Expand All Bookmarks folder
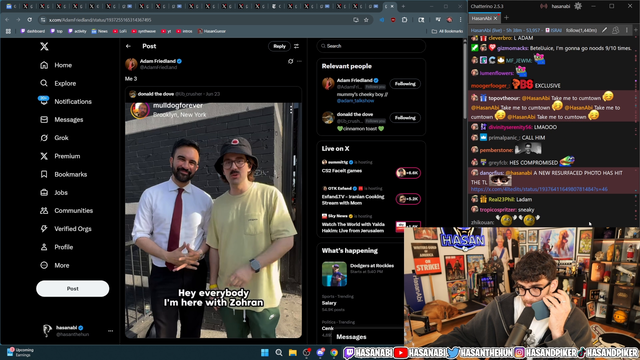Screen dimensions: 640x360 click(447, 31)
